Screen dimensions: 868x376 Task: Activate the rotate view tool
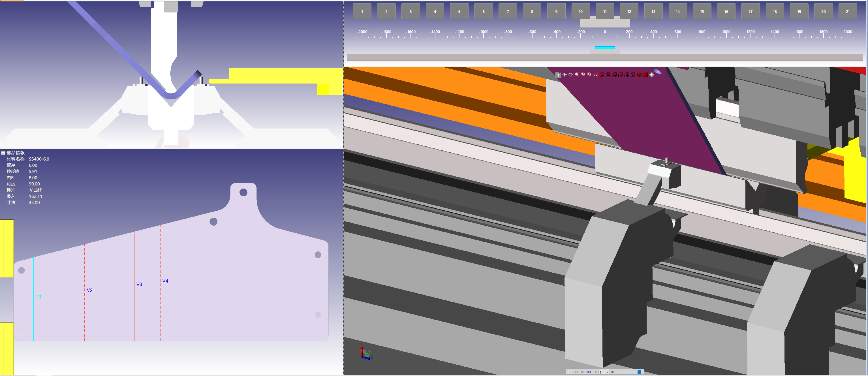click(571, 75)
